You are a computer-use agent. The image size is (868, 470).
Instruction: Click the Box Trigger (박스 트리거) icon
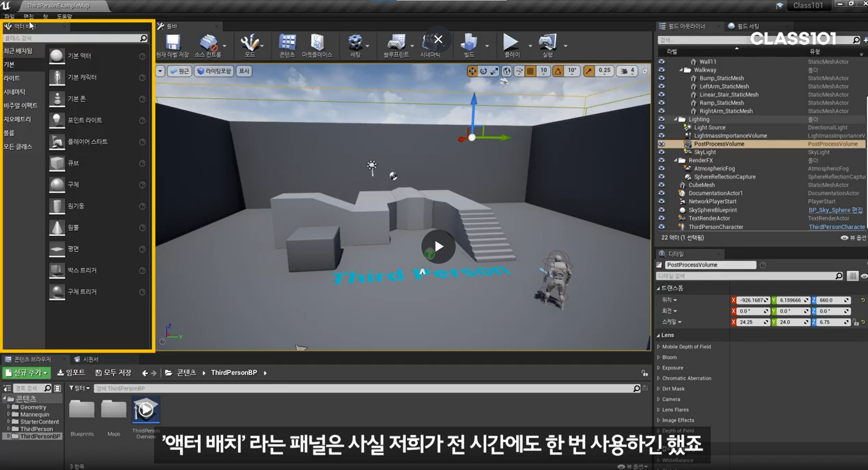(x=57, y=270)
